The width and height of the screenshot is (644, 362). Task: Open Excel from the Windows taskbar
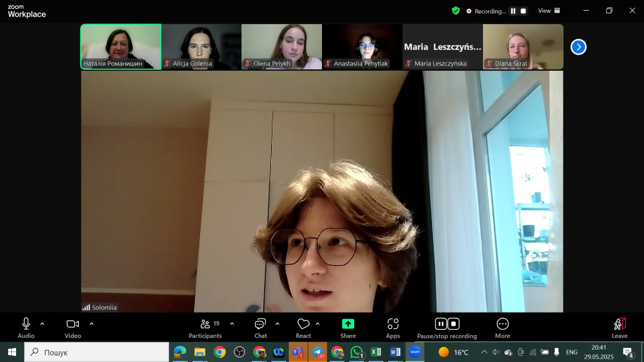376,352
